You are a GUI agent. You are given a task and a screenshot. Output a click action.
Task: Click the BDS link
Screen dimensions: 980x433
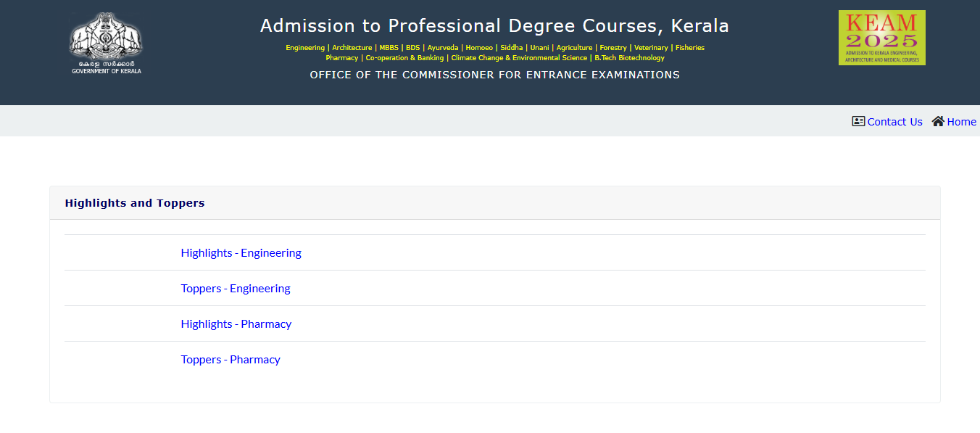[x=412, y=47]
